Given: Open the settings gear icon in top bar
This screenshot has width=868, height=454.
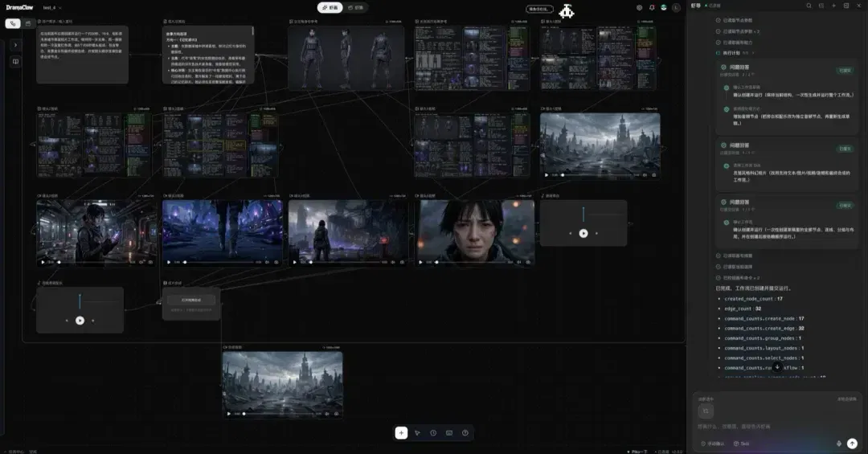Looking at the screenshot, I should [640, 8].
